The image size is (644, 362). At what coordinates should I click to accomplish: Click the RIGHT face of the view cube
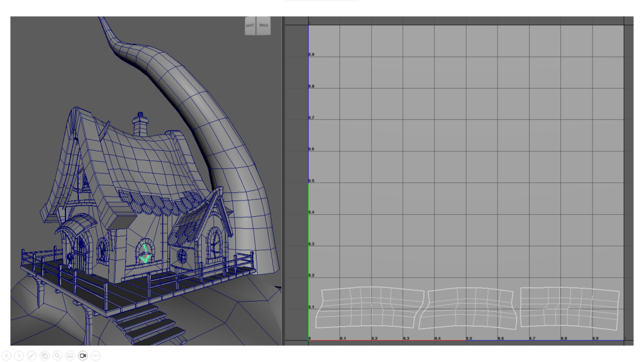250,26
